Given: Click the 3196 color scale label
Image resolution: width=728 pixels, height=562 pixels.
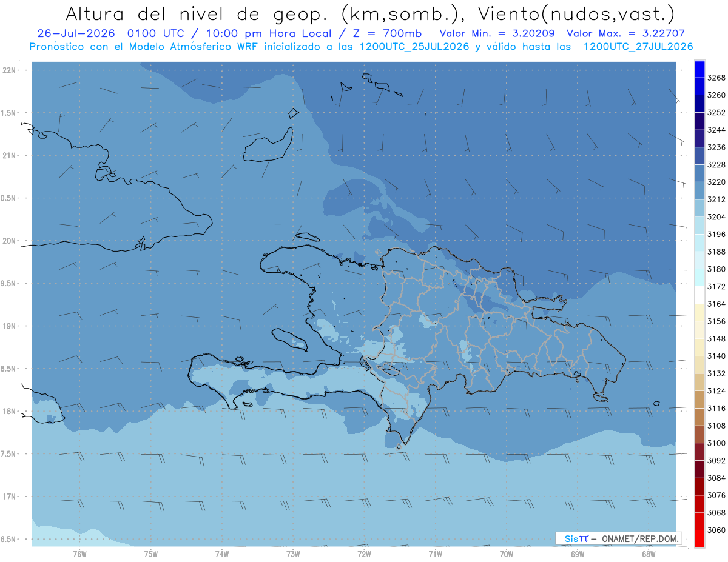Looking at the screenshot, I should point(716,234).
